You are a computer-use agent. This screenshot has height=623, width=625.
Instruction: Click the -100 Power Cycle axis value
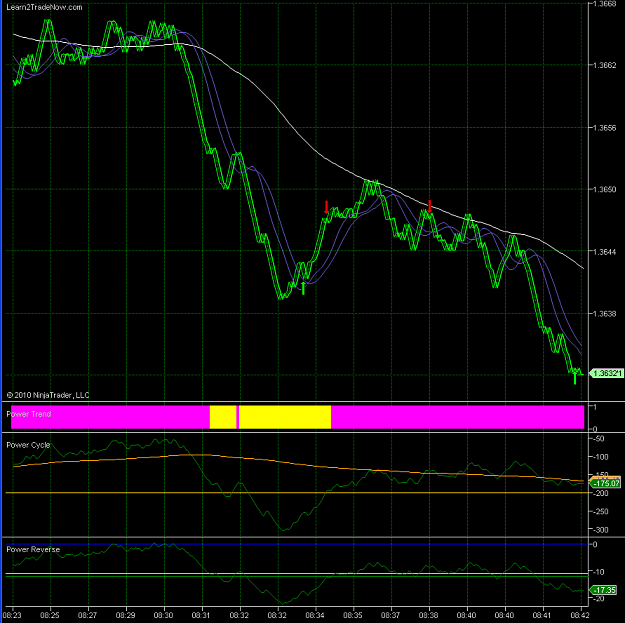(x=601, y=457)
